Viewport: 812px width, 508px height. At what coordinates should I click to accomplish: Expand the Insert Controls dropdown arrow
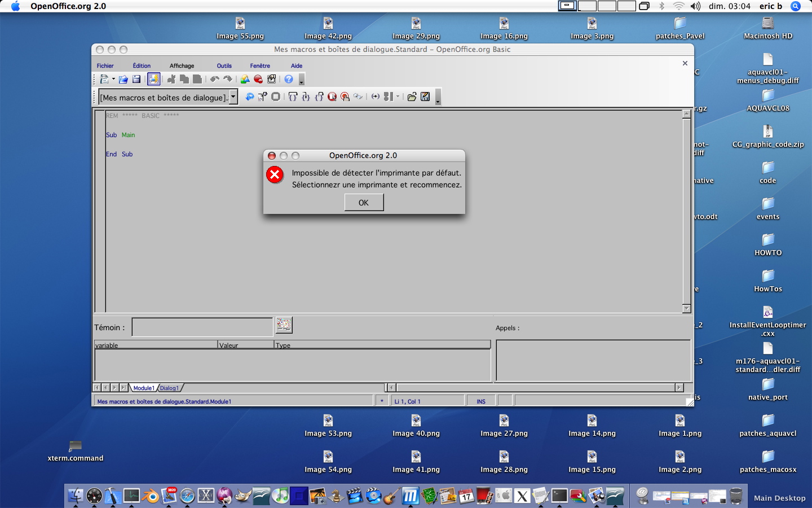pyautogui.click(x=398, y=97)
